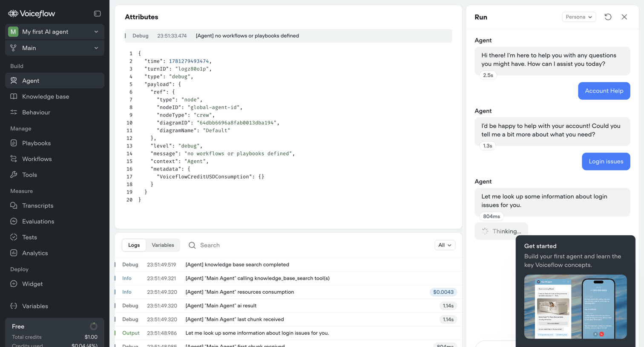Click the diagramID value in JSON
The width and height of the screenshot is (644, 347).
tap(236, 123)
